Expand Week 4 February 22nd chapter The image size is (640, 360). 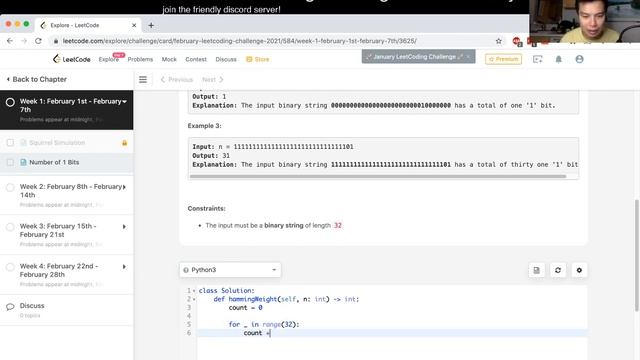(x=124, y=267)
